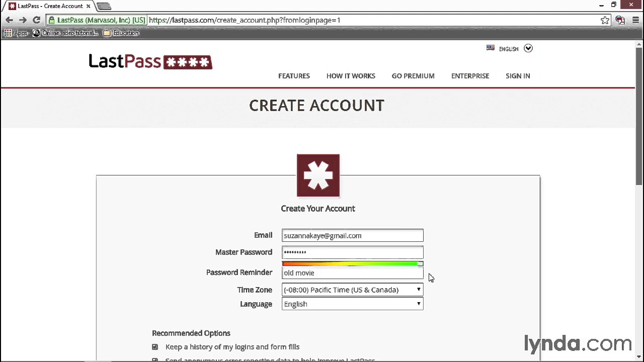Click the green lock site info badge

(x=97, y=20)
